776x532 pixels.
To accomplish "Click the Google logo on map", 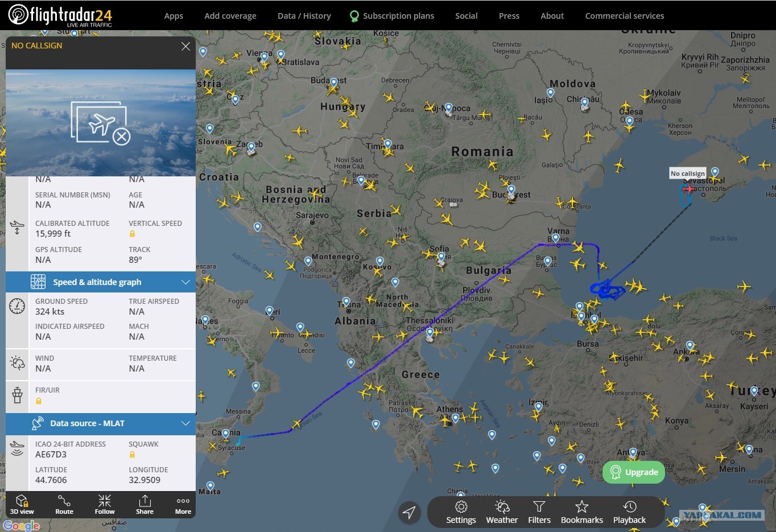I will pyautogui.click(x=21, y=526).
